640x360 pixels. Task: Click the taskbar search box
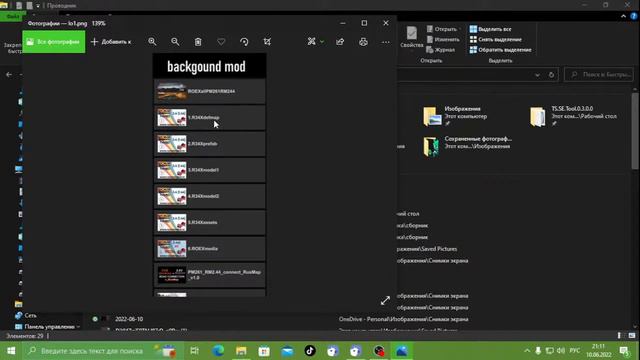pyautogui.click(x=102, y=351)
